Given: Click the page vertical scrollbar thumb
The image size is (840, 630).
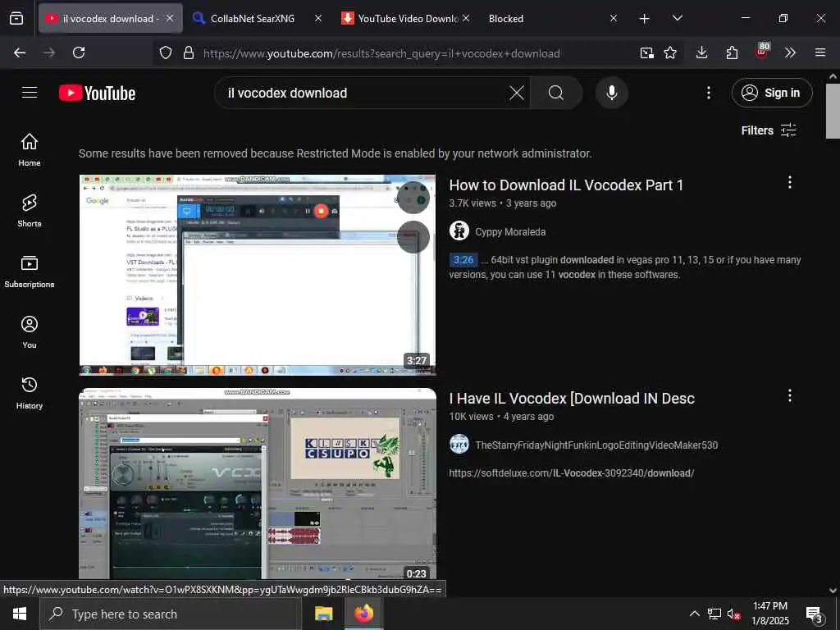Looking at the screenshot, I should (x=833, y=111).
